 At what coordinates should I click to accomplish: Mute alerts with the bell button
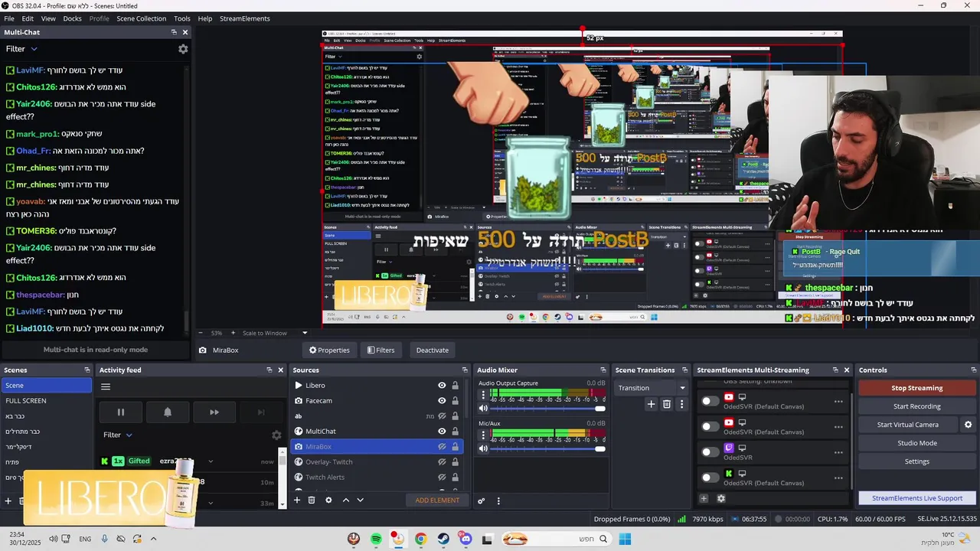tap(168, 412)
